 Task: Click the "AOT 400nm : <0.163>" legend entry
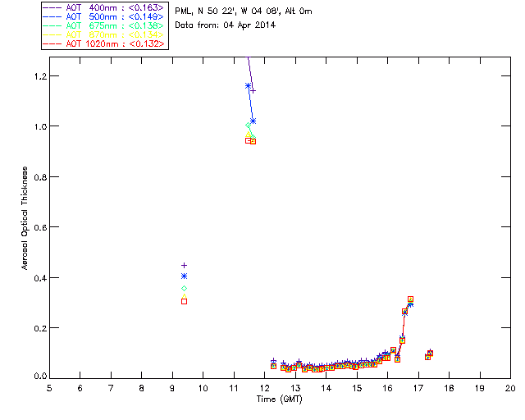[103, 7]
